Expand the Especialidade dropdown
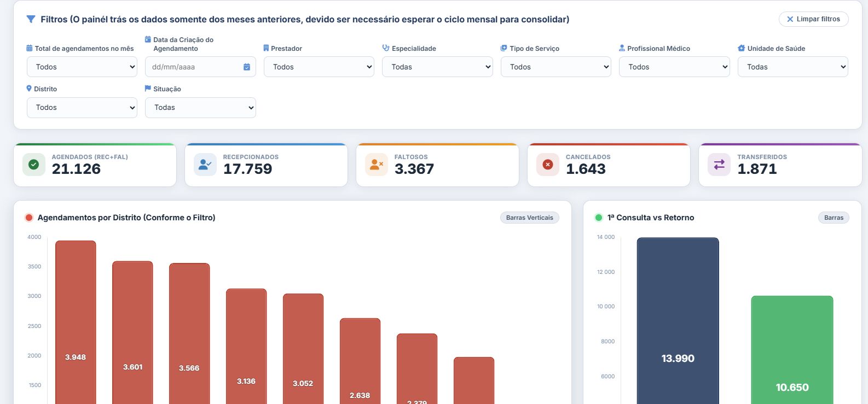The image size is (868, 404). pos(438,67)
